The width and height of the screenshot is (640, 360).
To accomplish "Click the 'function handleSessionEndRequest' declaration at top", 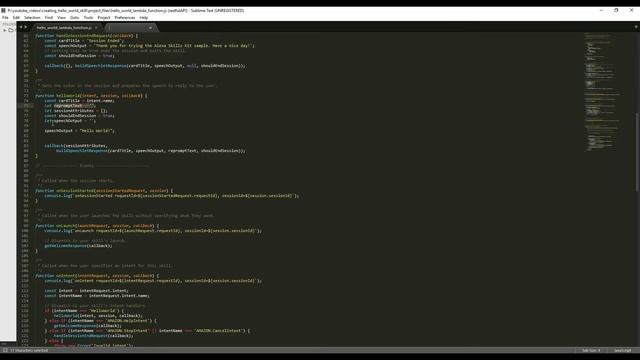I will coord(87,36).
